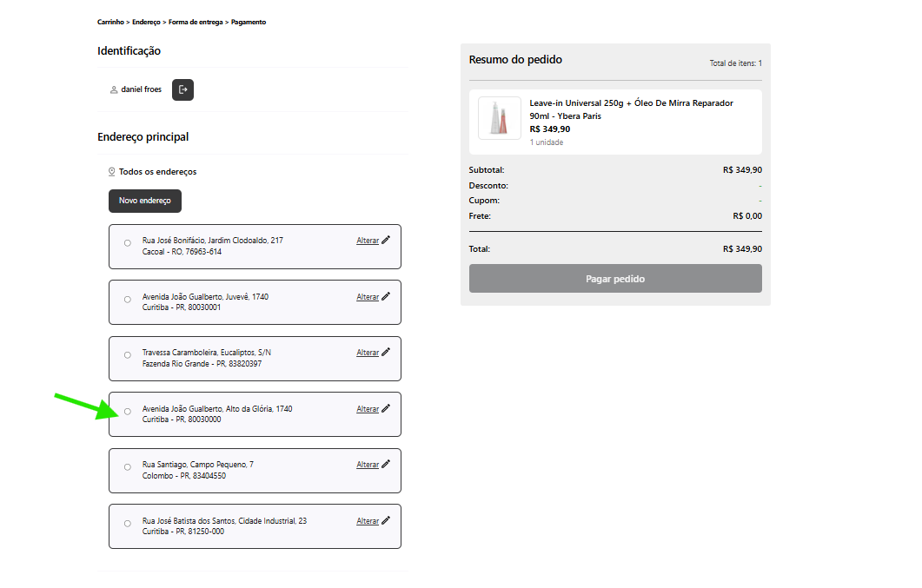Viewport: 922px width, 588px height.
Task: Click pencil icon for Rua José Batista address
Action: click(x=386, y=521)
